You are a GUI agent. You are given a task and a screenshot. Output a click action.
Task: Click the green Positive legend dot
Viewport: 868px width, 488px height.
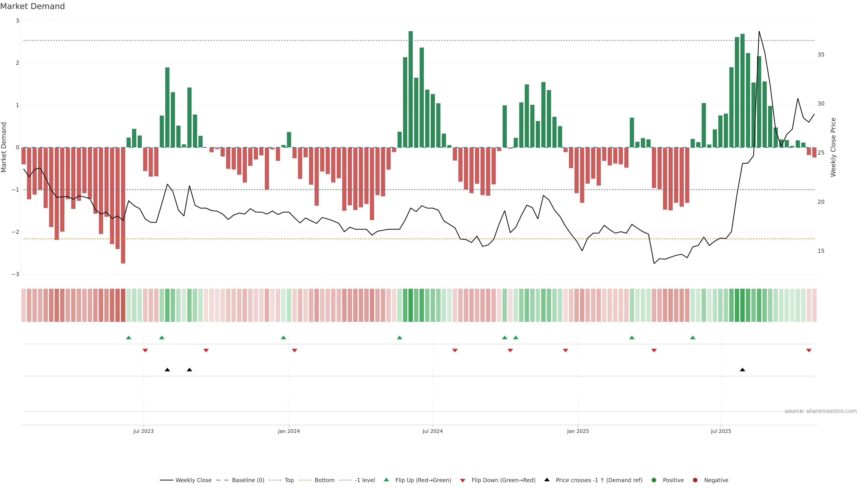[x=654, y=480]
